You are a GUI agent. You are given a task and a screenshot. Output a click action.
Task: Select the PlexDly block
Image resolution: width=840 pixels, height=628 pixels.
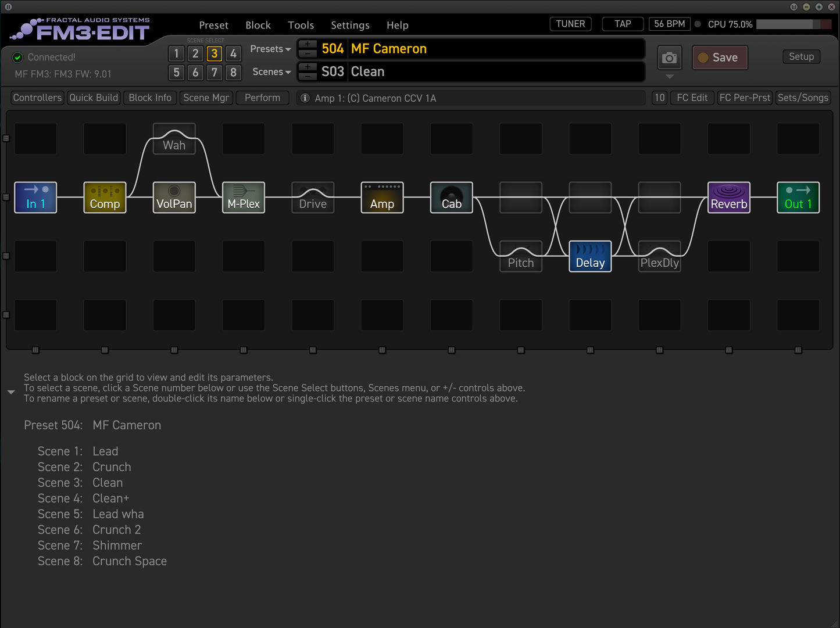(659, 256)
